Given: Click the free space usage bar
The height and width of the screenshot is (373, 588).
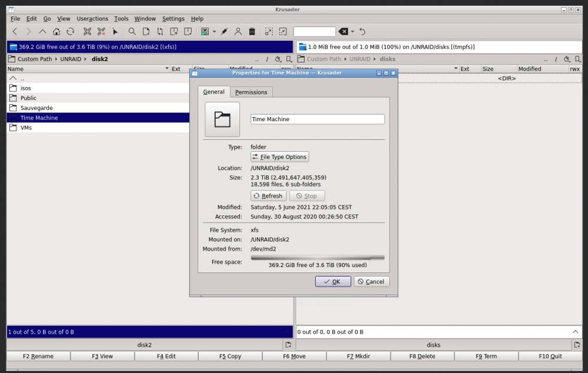Looking at the screenshot, I should click(x=318, y=258).
